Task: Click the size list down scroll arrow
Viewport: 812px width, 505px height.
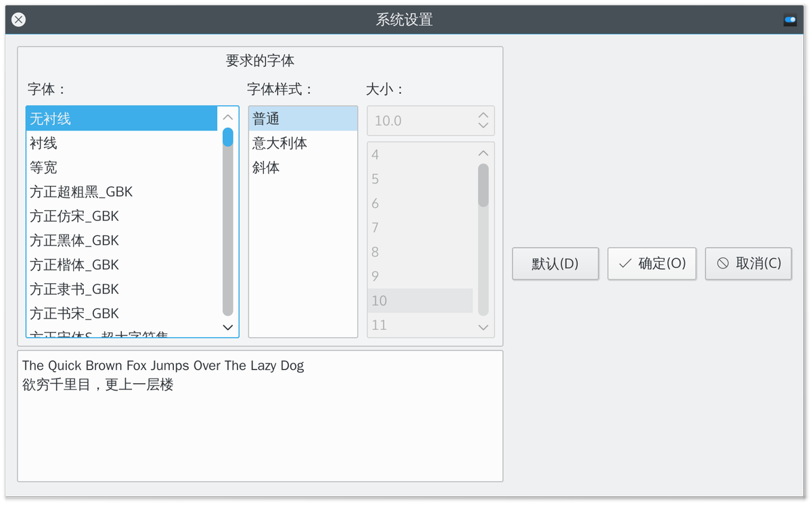Action: click(x=483, y=327)
